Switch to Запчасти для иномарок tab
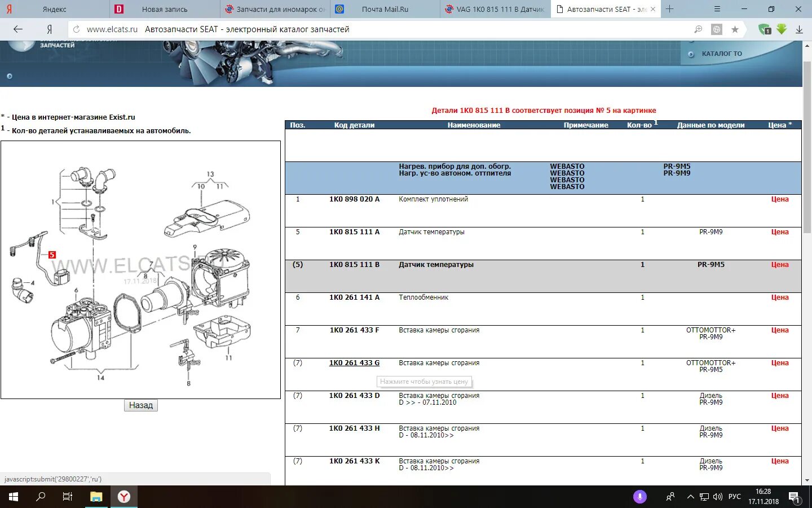Viewport: 812px width, 508px height. pyautogui.click(x=275, y=9)
